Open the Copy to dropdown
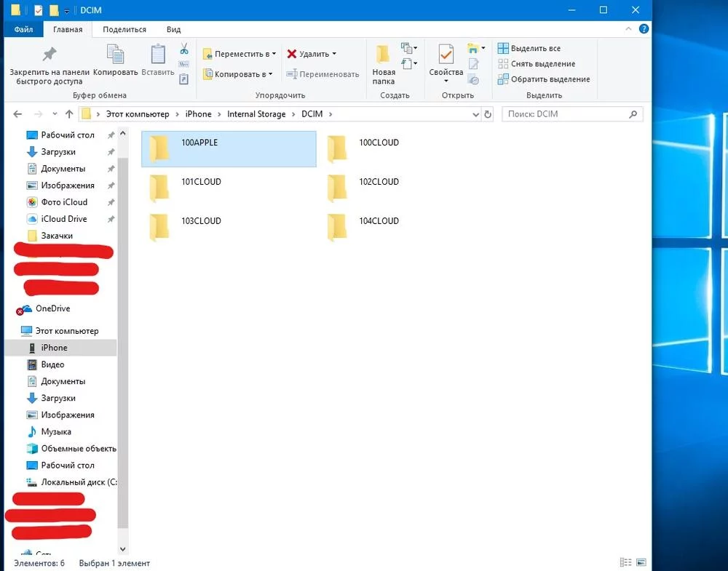Viewport: 728px width, 571px height. (238, 73)
